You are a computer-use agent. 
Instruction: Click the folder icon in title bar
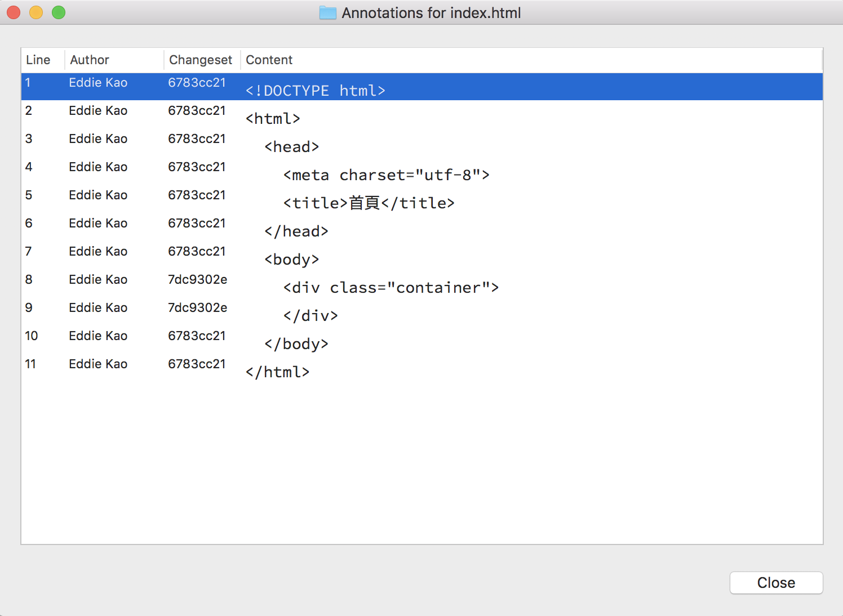(327, 13)
